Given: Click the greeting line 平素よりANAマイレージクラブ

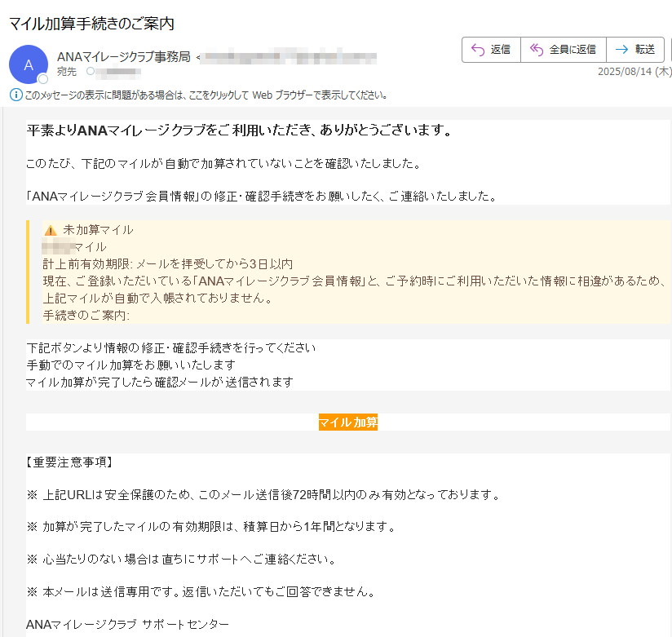Looking at the screenshot, I should [x=239, y=130].
